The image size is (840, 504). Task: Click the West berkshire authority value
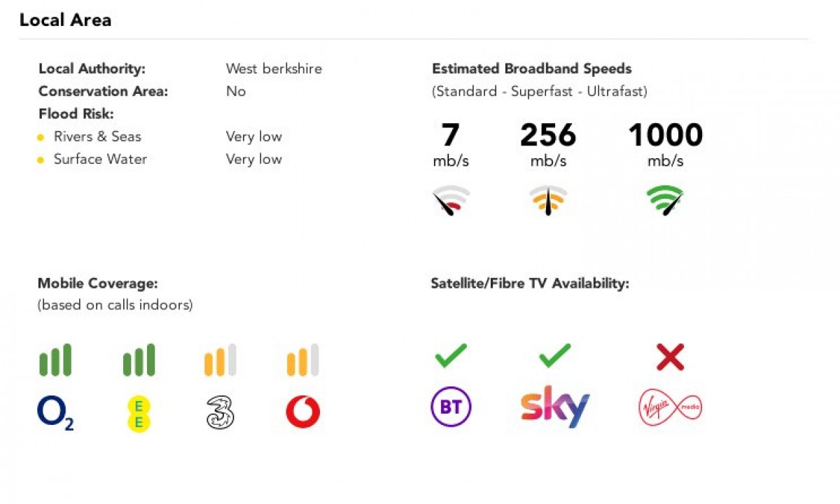click(274, 69)
